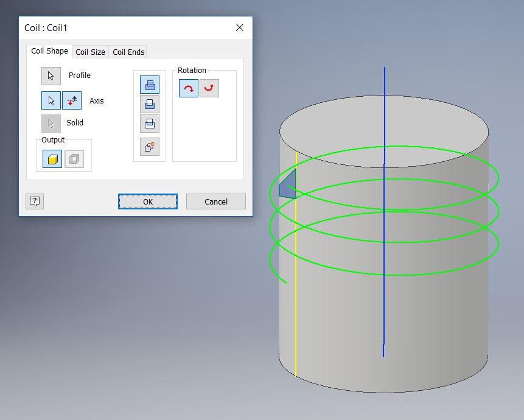The width and height of the screenshot is (524, 420).
Task: Click the Axis selection arrow
Action: pyautogui.click(x=51, y=100)
